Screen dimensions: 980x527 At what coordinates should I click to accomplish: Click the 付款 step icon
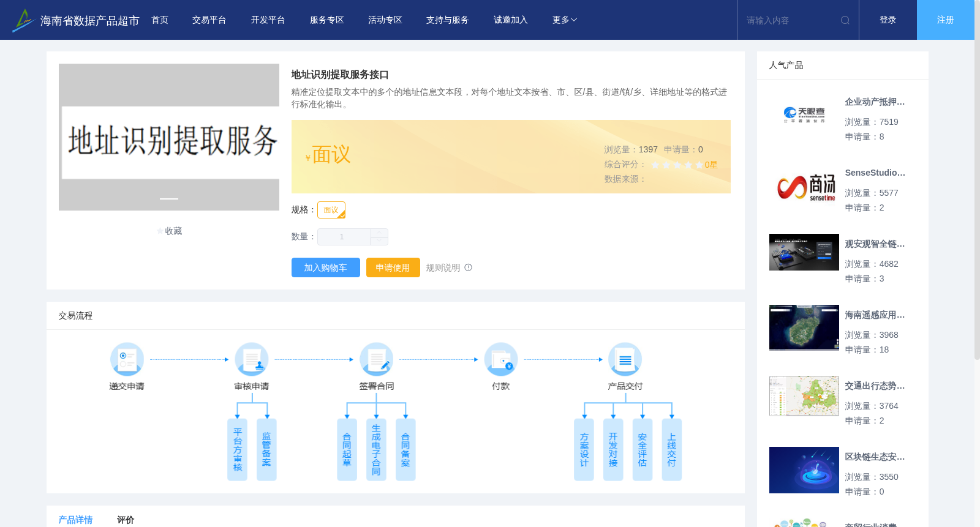501,359
